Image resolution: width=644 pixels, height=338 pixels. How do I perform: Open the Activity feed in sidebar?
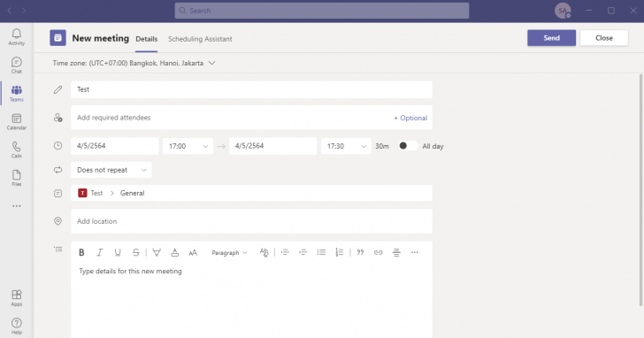[17, 37]
